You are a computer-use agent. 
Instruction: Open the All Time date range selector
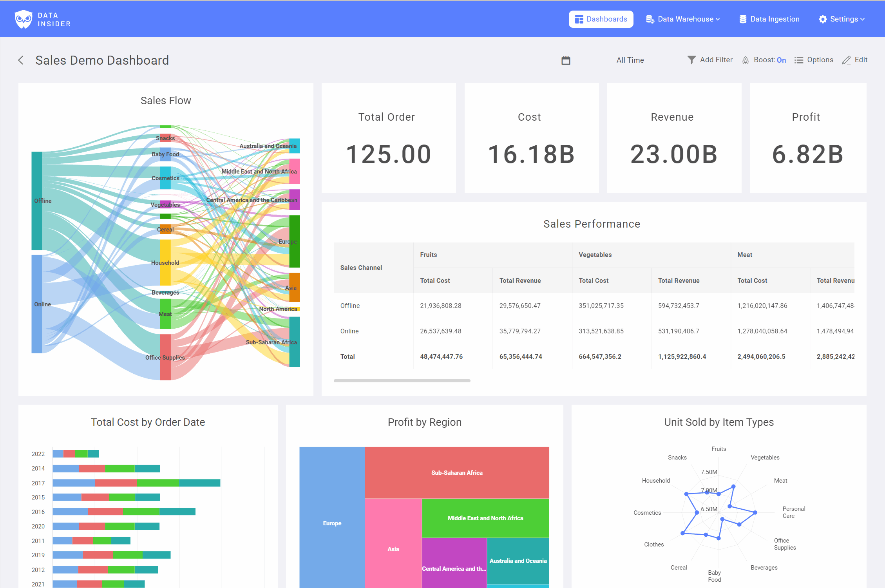[630, 60]
